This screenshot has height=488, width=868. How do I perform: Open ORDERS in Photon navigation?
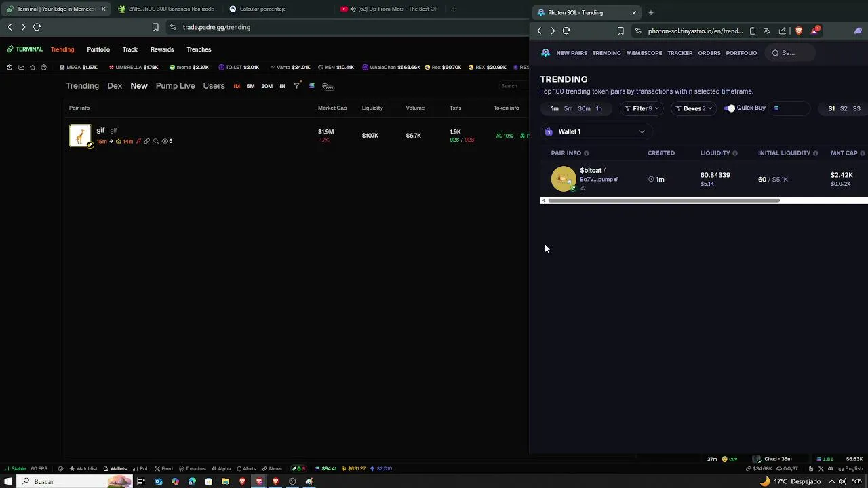click(709, 53)
